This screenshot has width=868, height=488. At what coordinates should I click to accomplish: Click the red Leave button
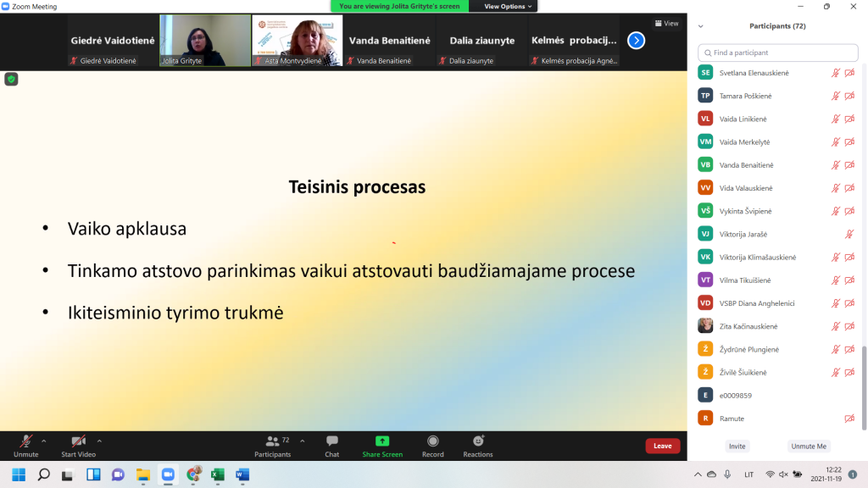pos(663,446)
